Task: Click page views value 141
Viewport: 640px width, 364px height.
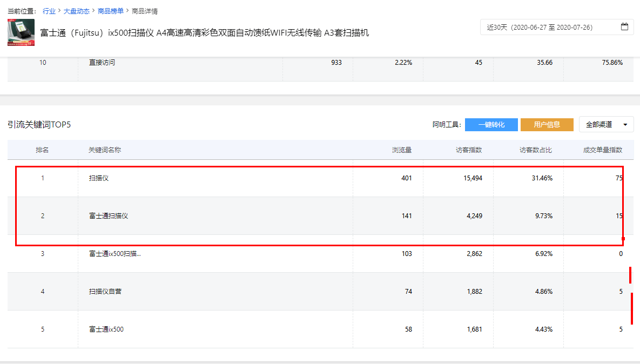Action: 407,216
